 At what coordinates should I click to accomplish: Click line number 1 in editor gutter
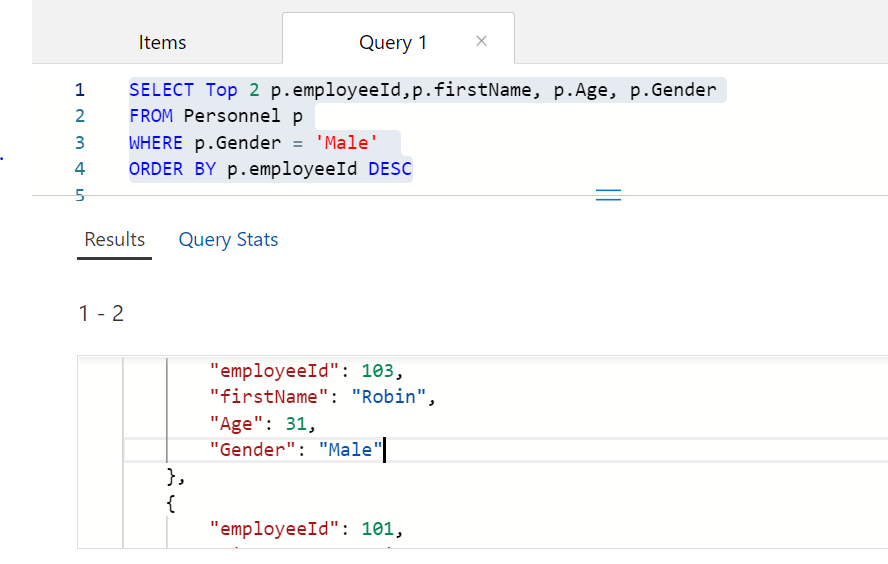(80, 90)
